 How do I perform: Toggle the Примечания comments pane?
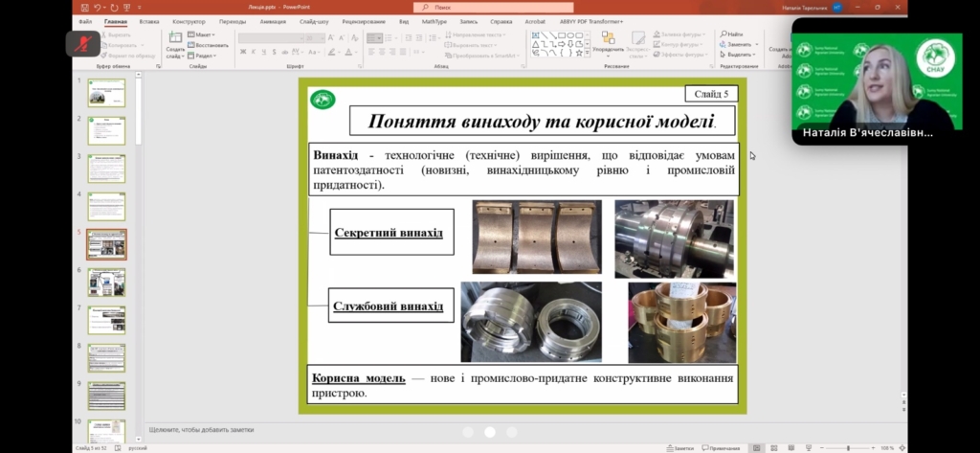point(720,447)
